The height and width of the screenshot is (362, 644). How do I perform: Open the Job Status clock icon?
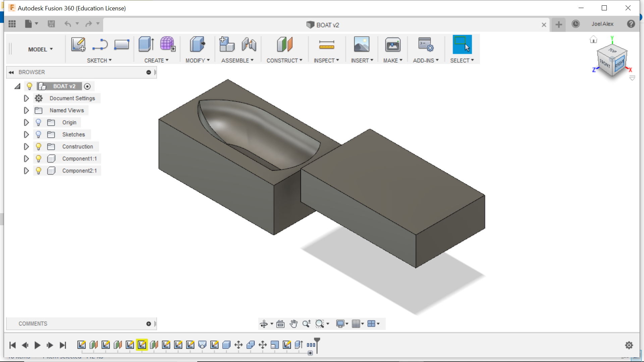point(576,24)
